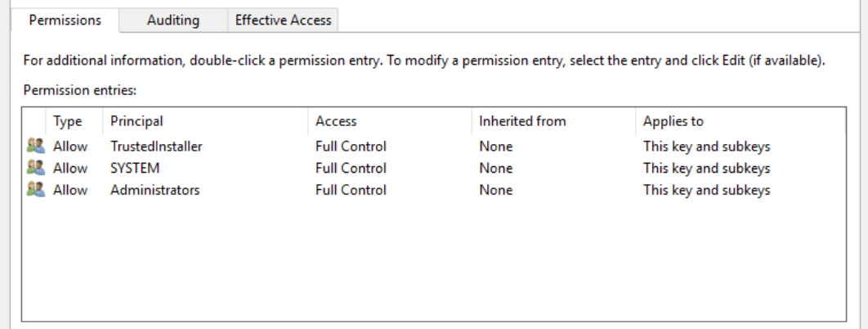Click Inherited from None in Administrators row

point(495,190)
